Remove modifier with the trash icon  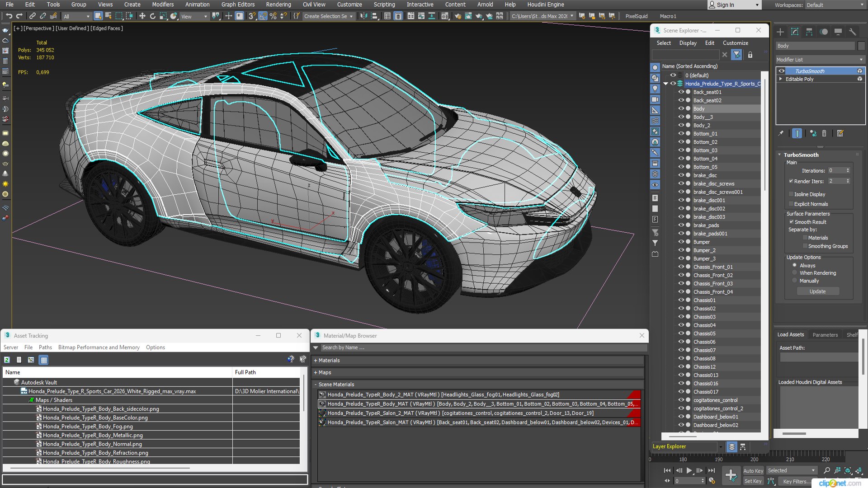[x=824, y=133]
